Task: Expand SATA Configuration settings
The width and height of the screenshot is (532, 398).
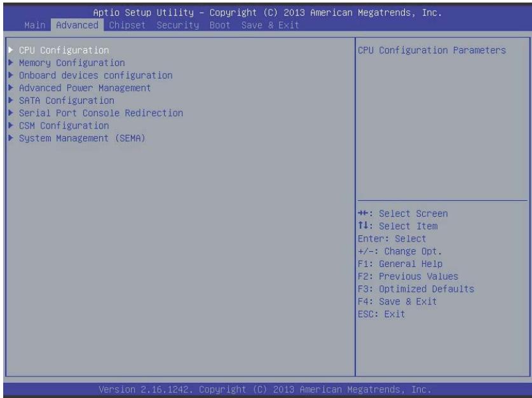Action: tap(67, 100)
